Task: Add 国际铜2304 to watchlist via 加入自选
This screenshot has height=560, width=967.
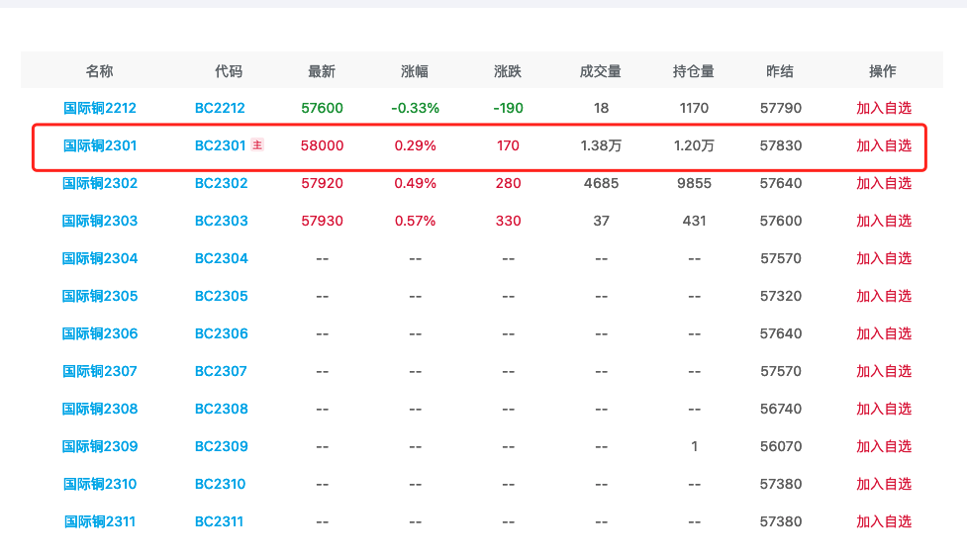Action: click(x=884, y=258)
